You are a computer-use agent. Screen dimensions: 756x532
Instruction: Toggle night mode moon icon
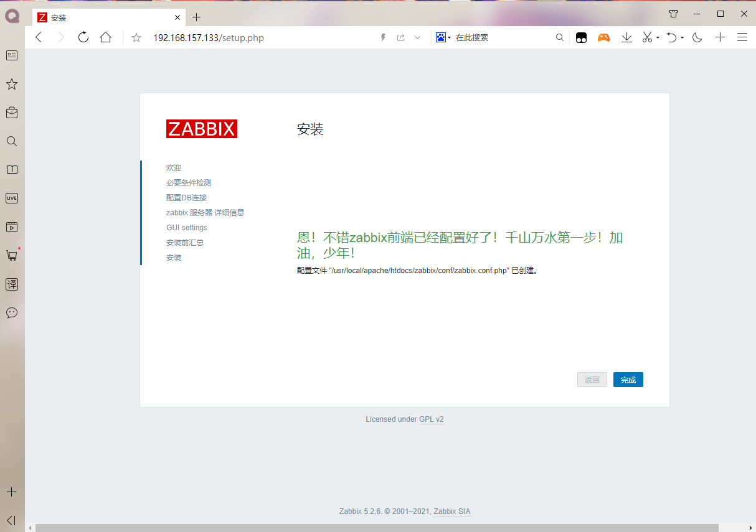[697, 38]
